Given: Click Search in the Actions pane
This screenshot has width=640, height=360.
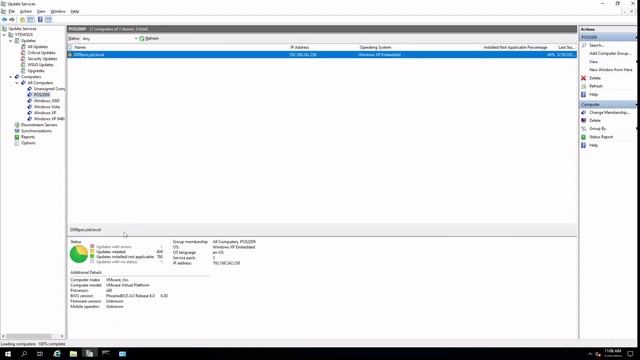Looking at the screenshot, I should 596,45.
